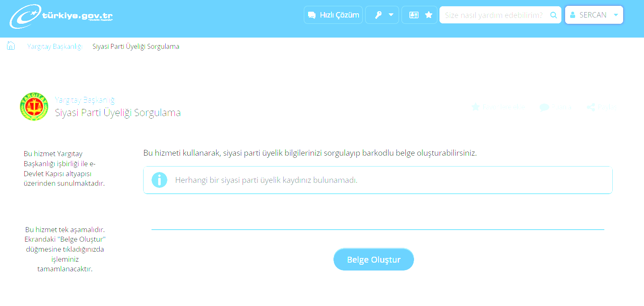Click the Yargıtay emblem logo
The height and width of the screenshot is (306, 644).
[34, 106]
